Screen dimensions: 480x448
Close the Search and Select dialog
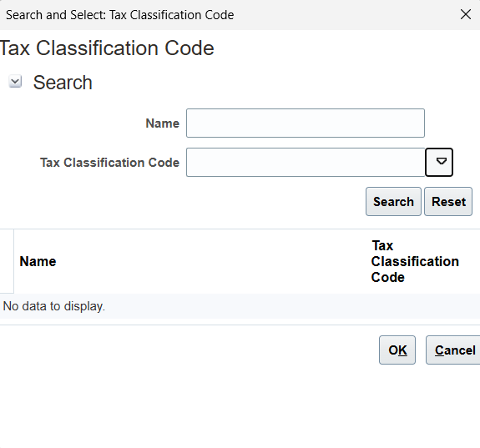click(466, 14)
